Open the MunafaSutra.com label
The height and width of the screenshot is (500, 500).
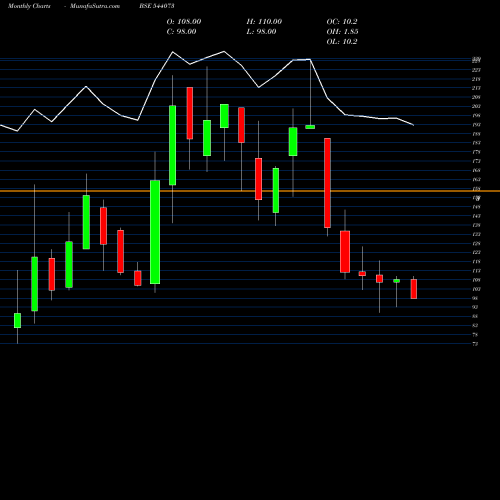click(95, 6)
